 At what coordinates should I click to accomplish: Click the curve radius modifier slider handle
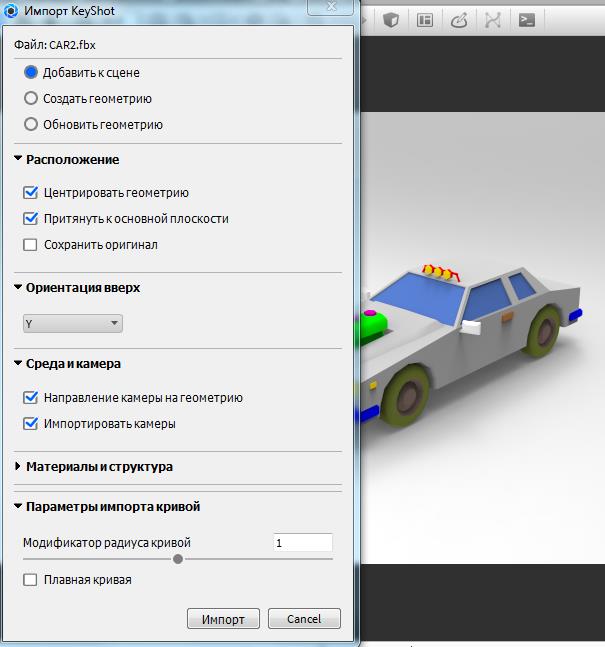pyautogui.click(x=178, y=559)
